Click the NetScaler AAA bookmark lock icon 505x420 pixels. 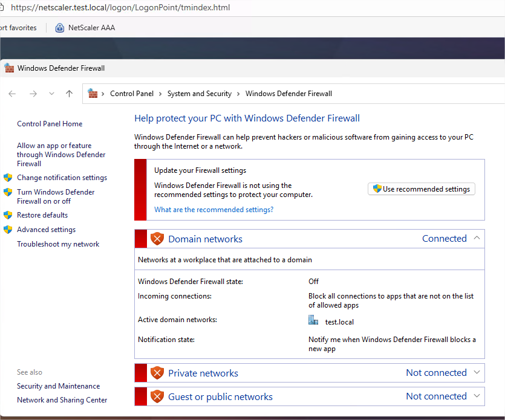point(60,28)
